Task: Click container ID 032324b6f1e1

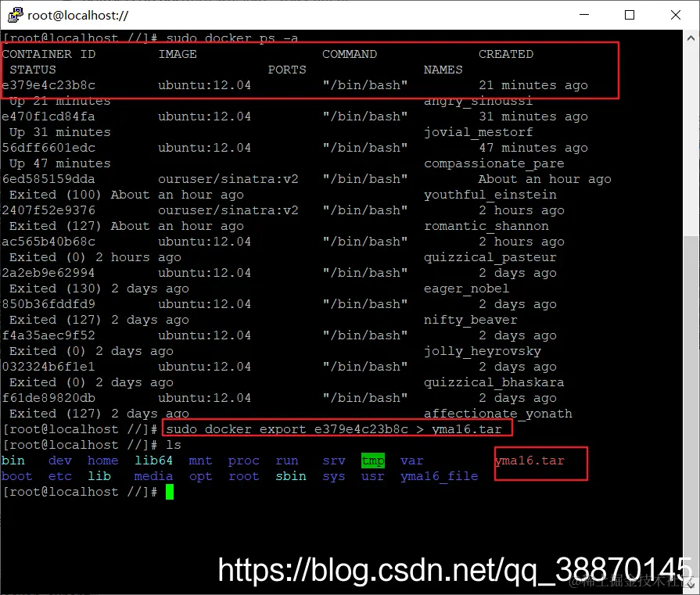Action: (48, 366)
